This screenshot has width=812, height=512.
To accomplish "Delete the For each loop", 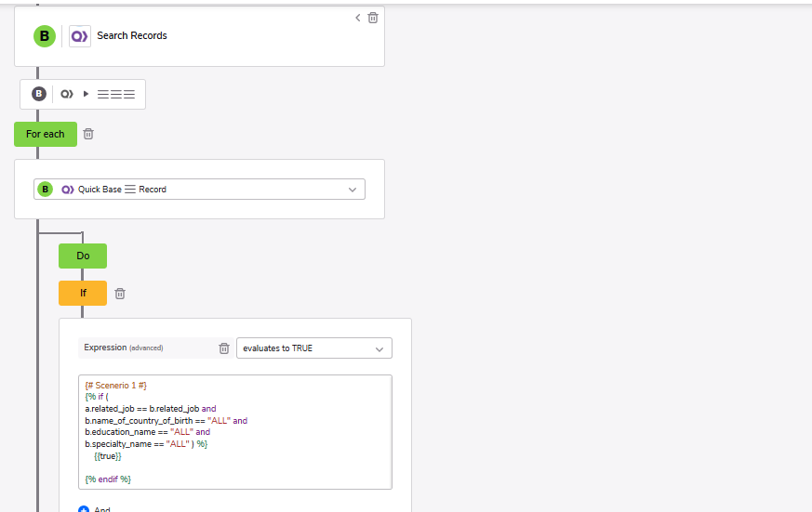I will tap(88, 134).
